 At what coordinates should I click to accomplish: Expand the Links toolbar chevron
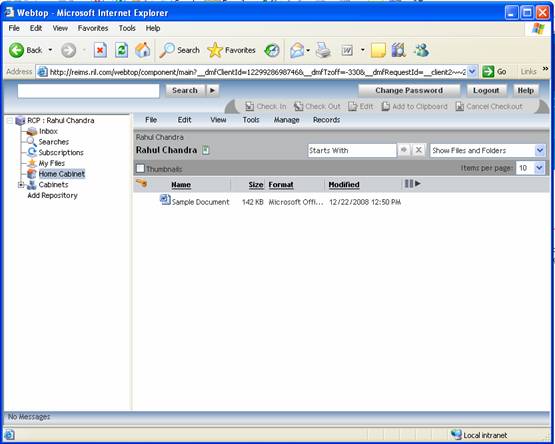tap(545, 69)
